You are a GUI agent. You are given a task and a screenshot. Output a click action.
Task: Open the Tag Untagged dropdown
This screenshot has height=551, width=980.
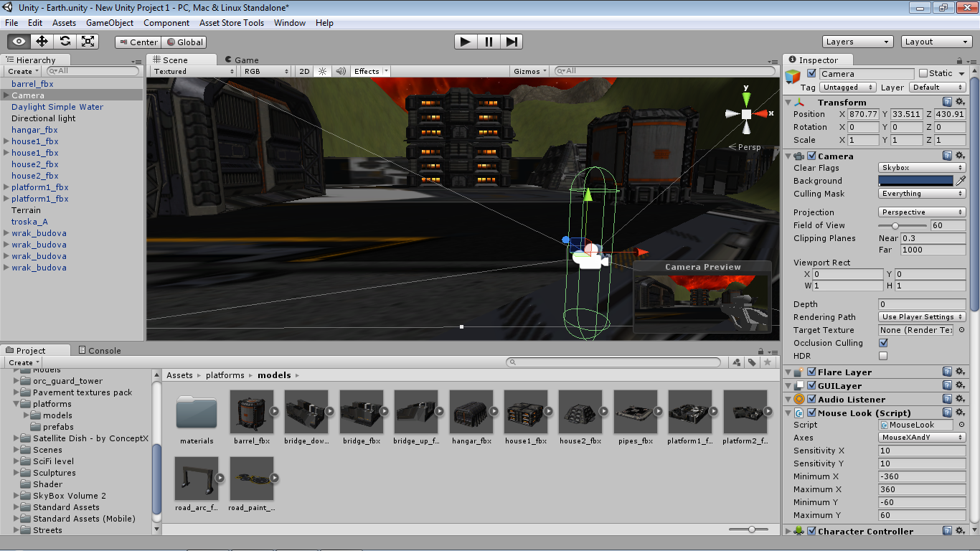pyautogui.click(x=848, y=87)
